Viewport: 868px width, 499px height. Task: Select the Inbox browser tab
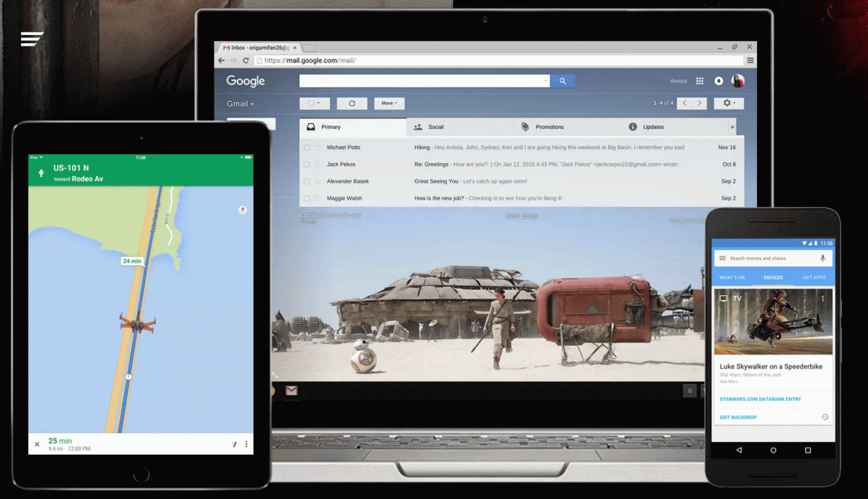point(260,48)
